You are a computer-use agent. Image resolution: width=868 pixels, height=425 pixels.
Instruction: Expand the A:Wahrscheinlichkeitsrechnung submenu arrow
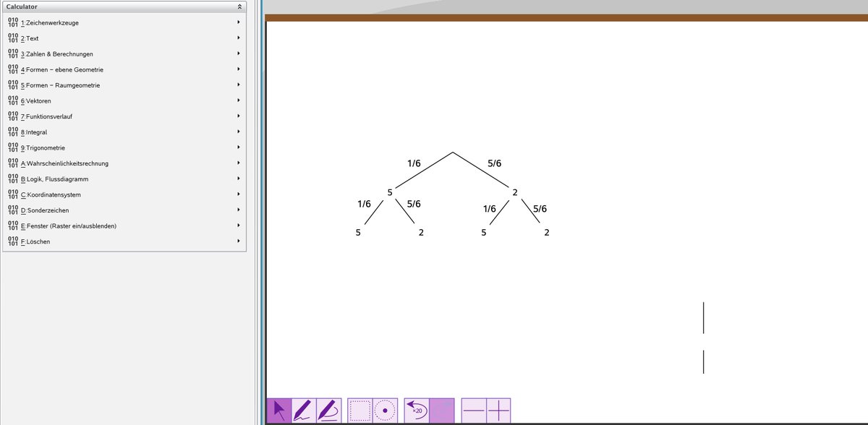click(239, 163)
